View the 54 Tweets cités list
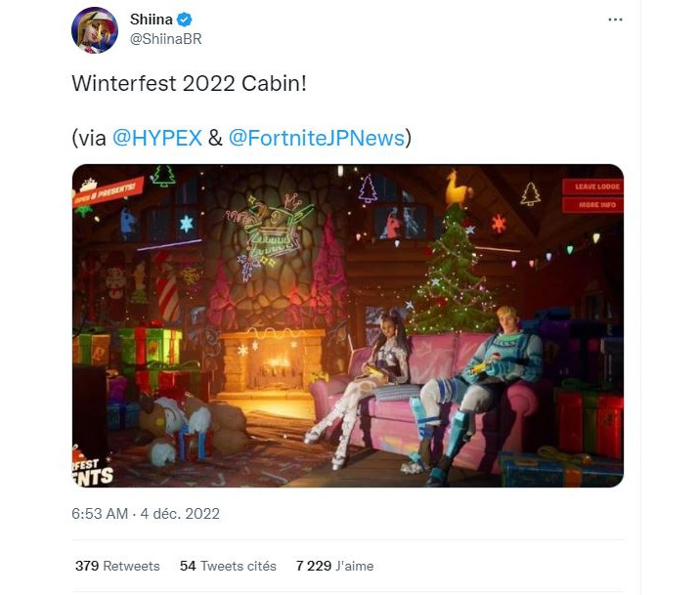Image resolution: width=700 pixels, height=595 pixels. coord(228,566)
